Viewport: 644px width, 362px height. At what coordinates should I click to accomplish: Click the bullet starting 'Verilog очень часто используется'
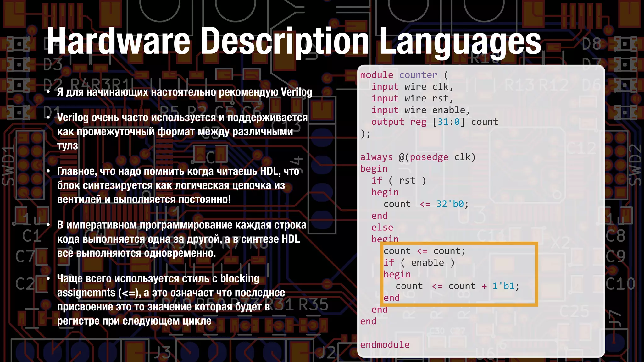pos(183,132)
